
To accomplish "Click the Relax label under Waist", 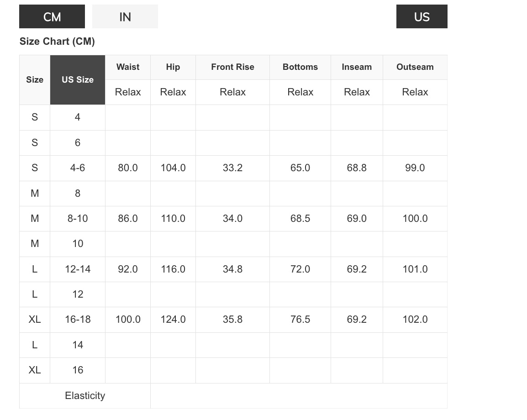I will pyautogui.click(x=128, y=92).
